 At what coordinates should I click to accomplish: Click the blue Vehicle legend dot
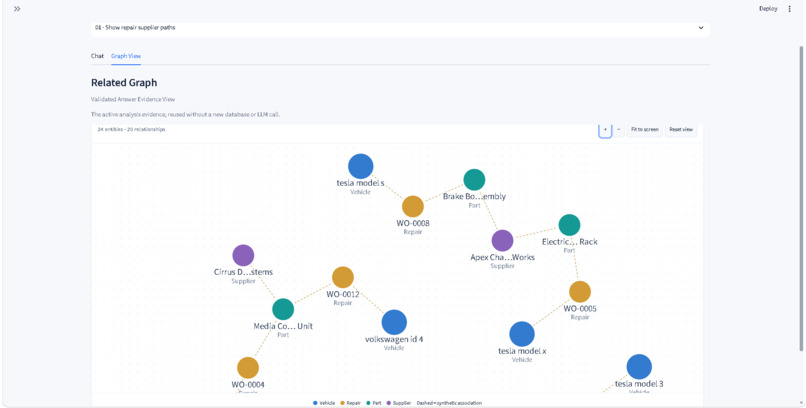click(315, 403)
